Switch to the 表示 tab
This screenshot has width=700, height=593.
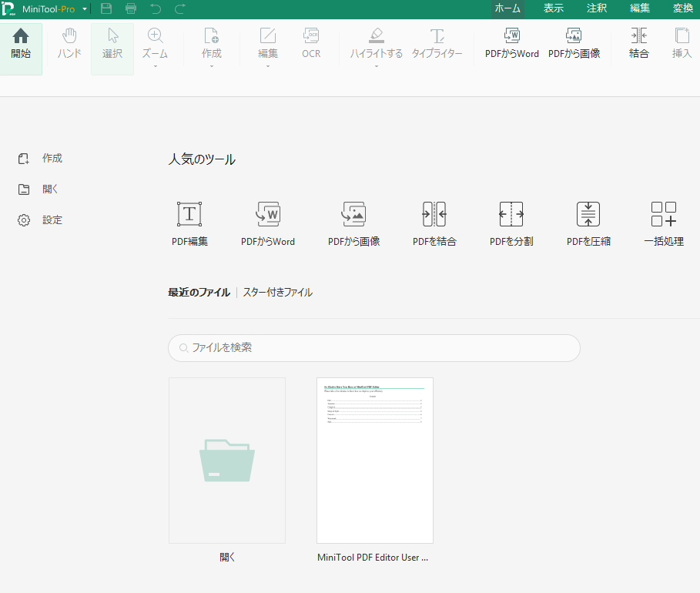click(x=554, y=8)
